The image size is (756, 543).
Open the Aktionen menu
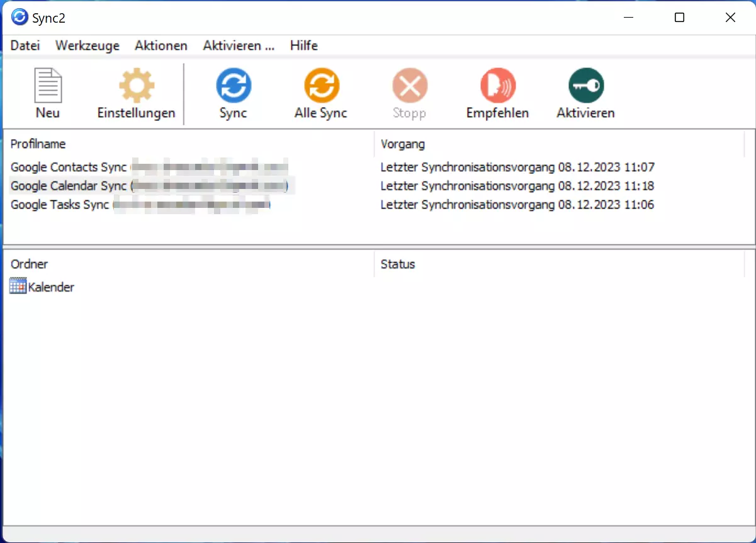[161, 45]
